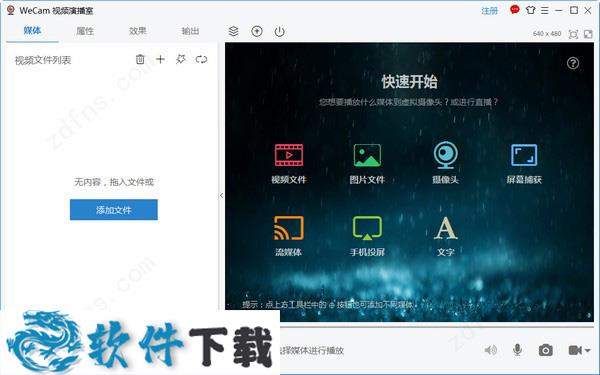Add to video list with plus icon
The height and width of the screenshot is (375, 600).
(x=160, y=59)
